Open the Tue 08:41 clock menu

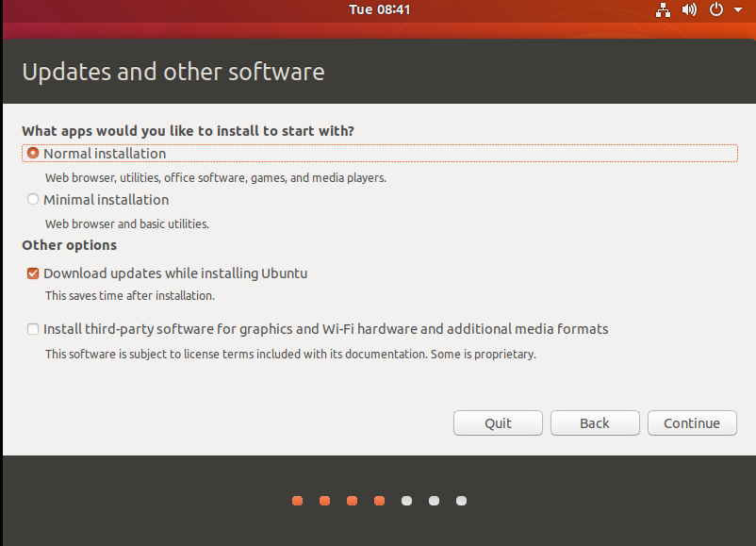pyautogui.click(x=379, y=9)
